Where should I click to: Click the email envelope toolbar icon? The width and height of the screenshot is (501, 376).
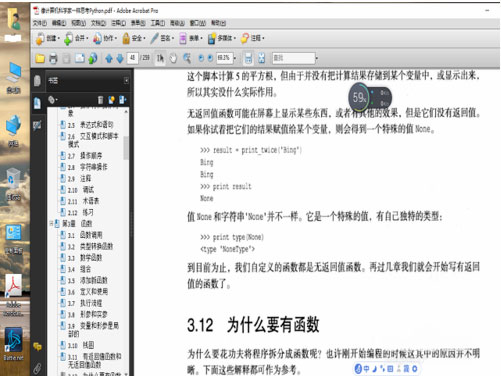pos(80,58)
